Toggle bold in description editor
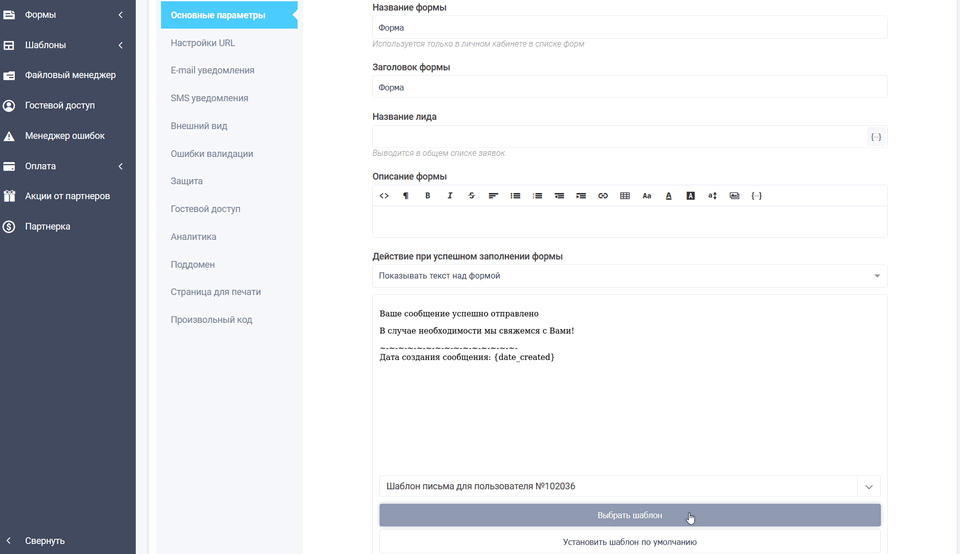This screenshot has width=960, height=554. (x=427, y=196)
